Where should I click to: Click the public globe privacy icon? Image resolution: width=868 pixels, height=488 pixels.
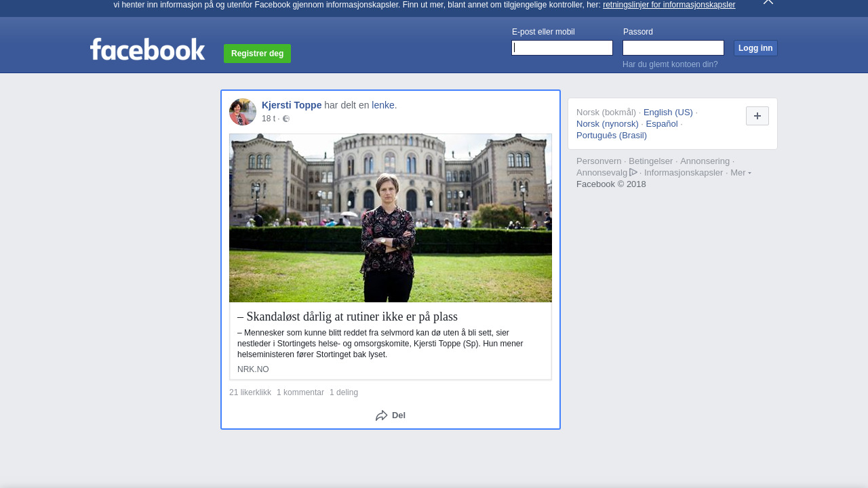tap(286, 119)
